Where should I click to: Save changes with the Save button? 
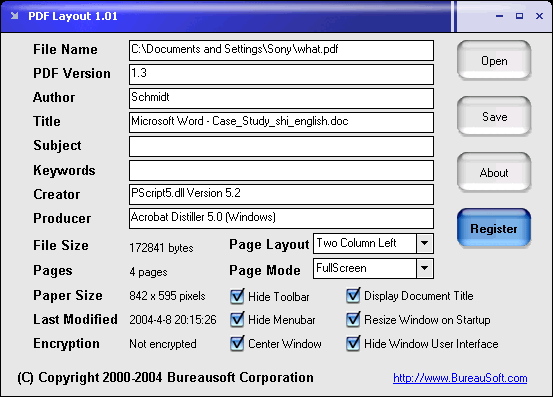coord(494,116)
